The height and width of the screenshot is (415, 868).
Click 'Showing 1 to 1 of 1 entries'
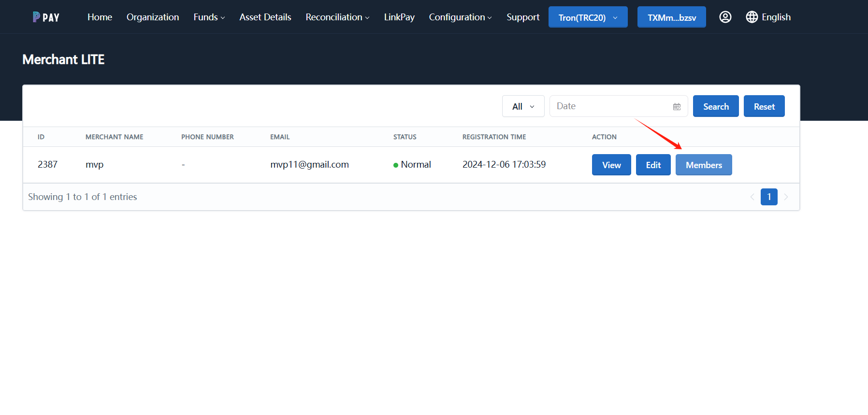click(83, 197)
